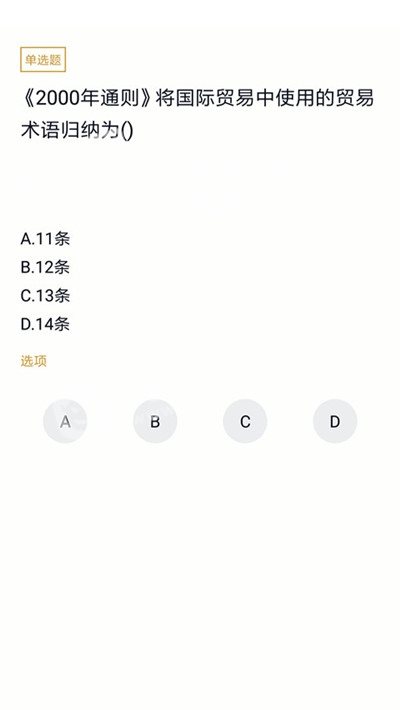The width and height of the screenshot is (400, 710).
Task: Click the 《2000年通则》 question title line
Action: 197,98
